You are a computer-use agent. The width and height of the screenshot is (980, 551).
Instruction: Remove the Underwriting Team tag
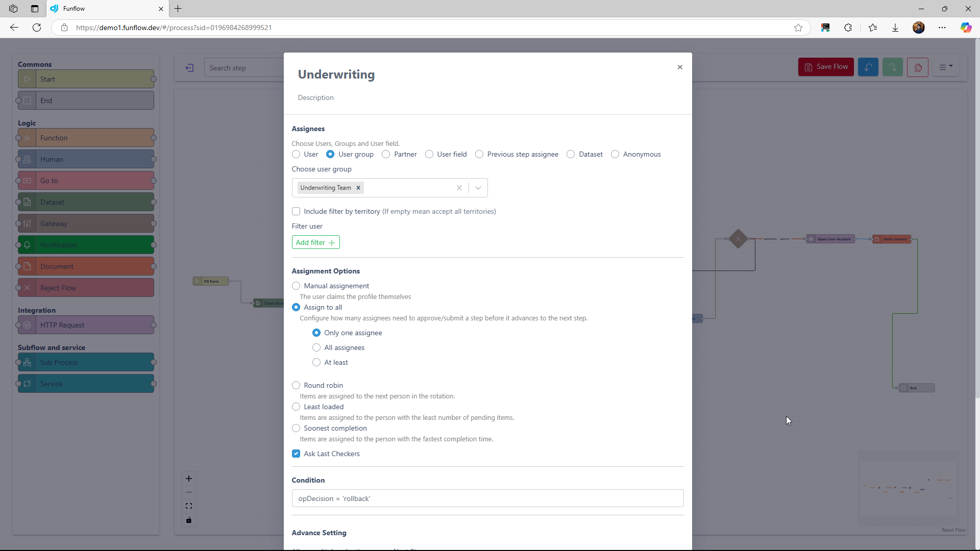coord(358,188)
